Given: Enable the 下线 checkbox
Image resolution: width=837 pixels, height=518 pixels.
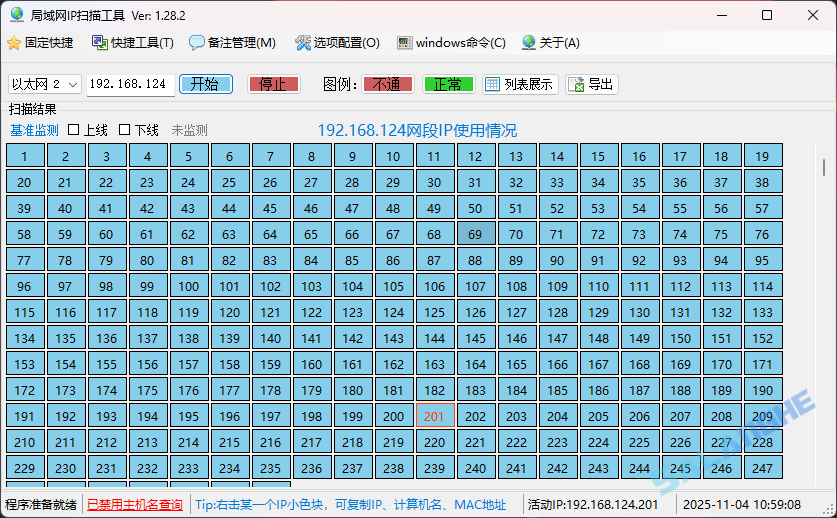Looking at the screenshot, I should 124,130.
